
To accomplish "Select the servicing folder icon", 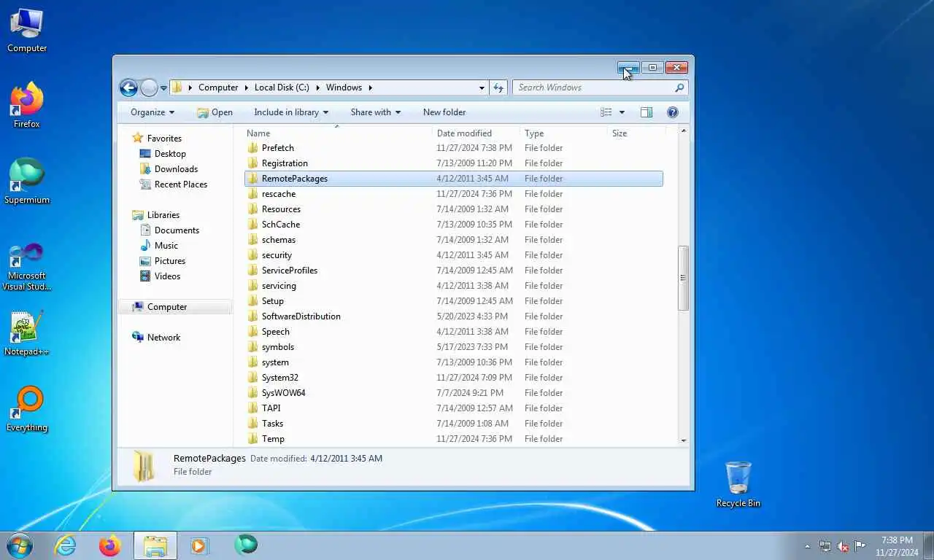I will [x=252, y=286].
